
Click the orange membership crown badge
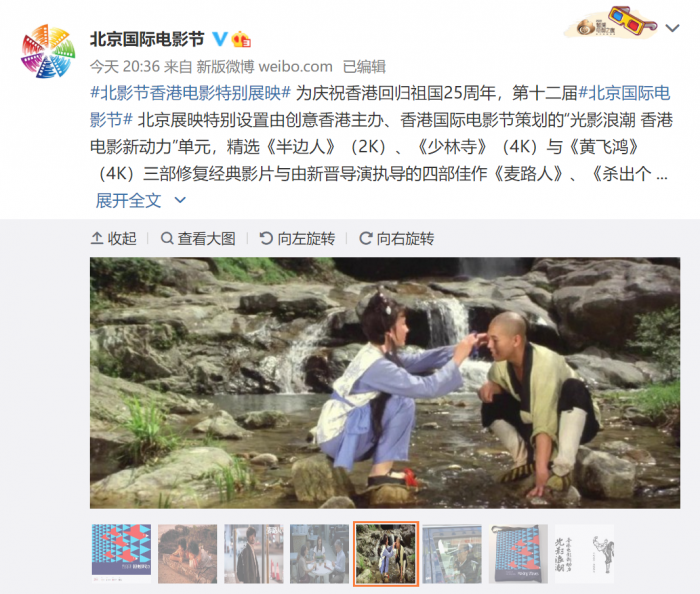[x=241, y=39]
